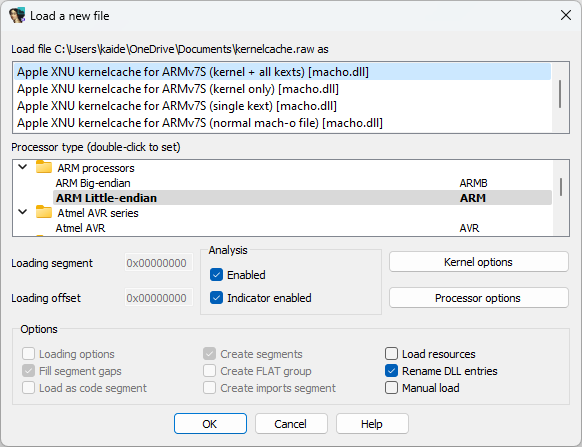Toggle the Analysis Enabled checkbox
582x447 pixels.
tap(216, 275)
